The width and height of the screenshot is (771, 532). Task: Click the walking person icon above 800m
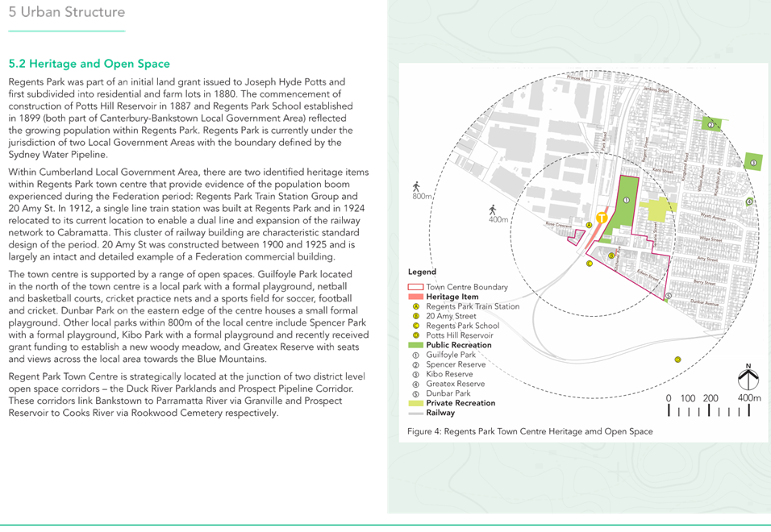[416, 187]
